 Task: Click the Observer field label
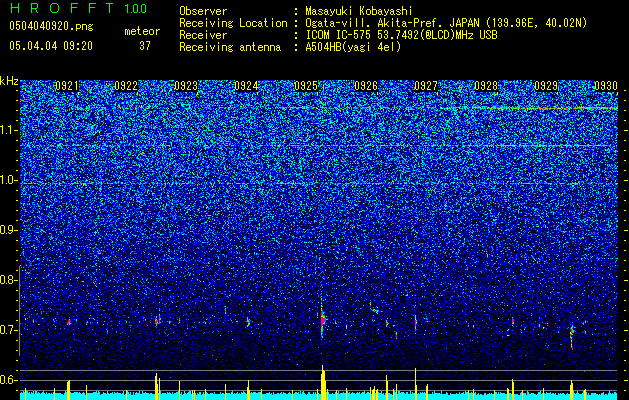pos(203,11)
